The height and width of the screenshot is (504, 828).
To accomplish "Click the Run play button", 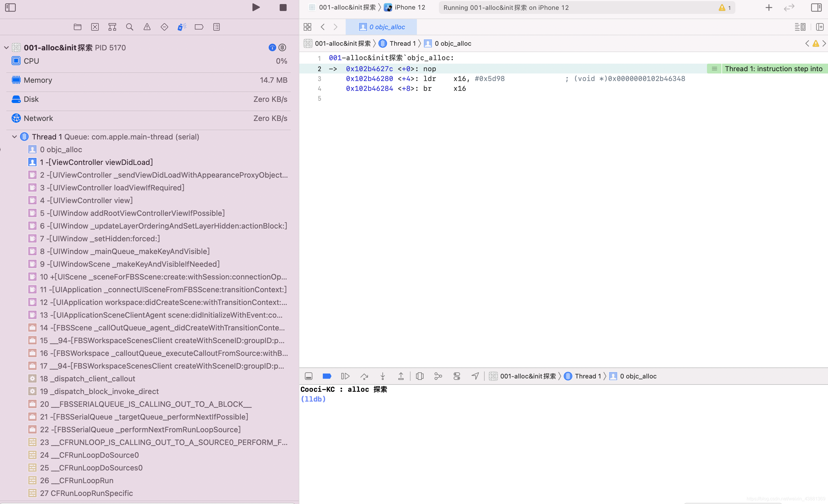I will (256, 8).
